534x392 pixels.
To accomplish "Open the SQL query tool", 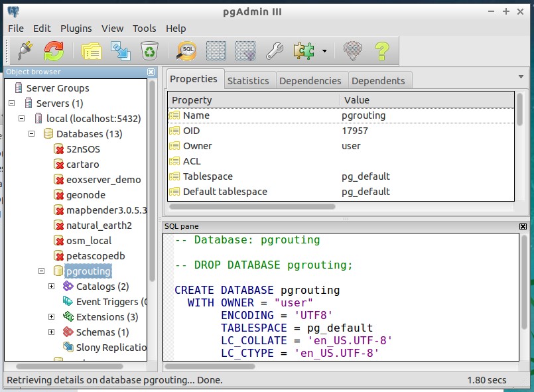I will pos(186,50).
